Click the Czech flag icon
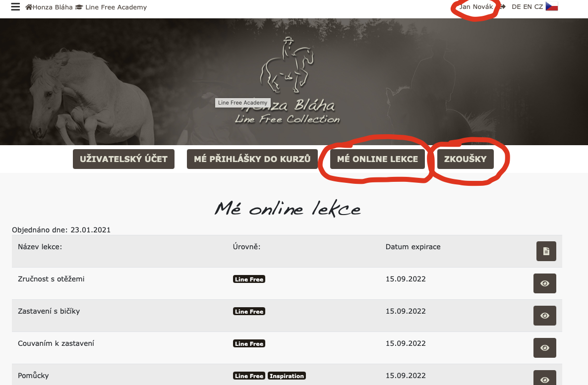Viewport: 588px width, 385px height. (552, 6)
